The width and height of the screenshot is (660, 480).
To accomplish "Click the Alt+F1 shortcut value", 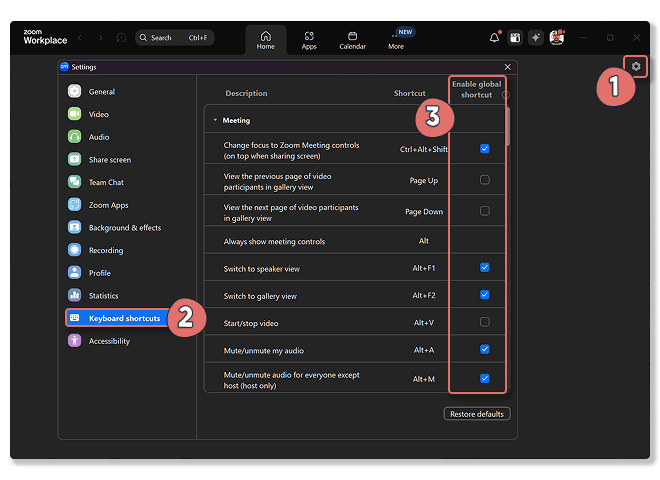I will tap(423, 268).
